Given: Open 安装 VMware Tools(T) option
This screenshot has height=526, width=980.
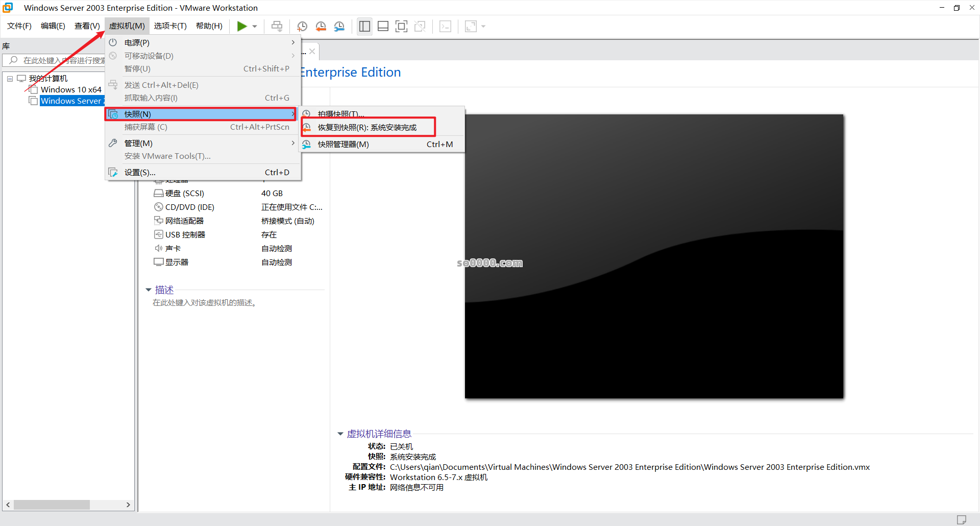Looking at the screenshot, I should (168, 156).
